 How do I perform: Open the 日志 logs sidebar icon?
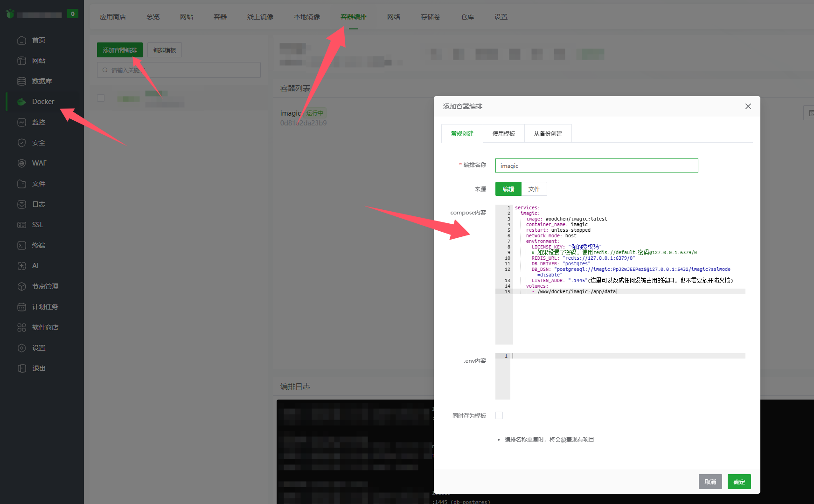click(x=21, y=204)
